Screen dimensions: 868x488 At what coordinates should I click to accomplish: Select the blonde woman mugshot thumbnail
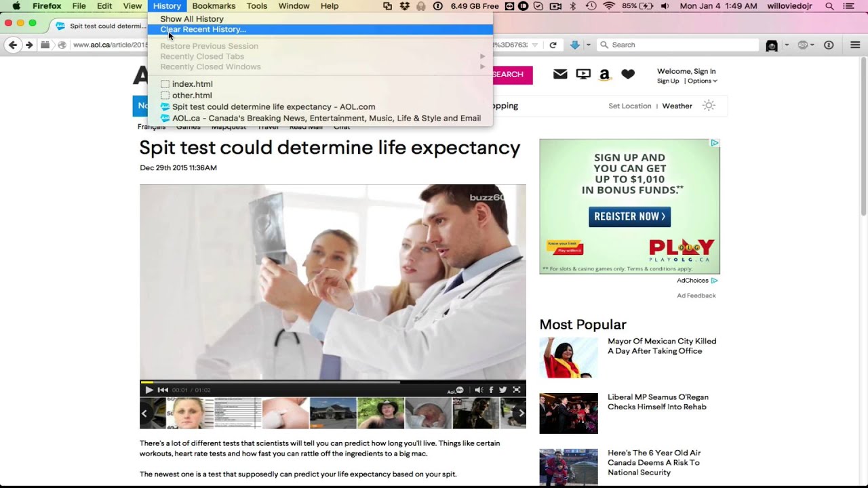coord(190,413)
